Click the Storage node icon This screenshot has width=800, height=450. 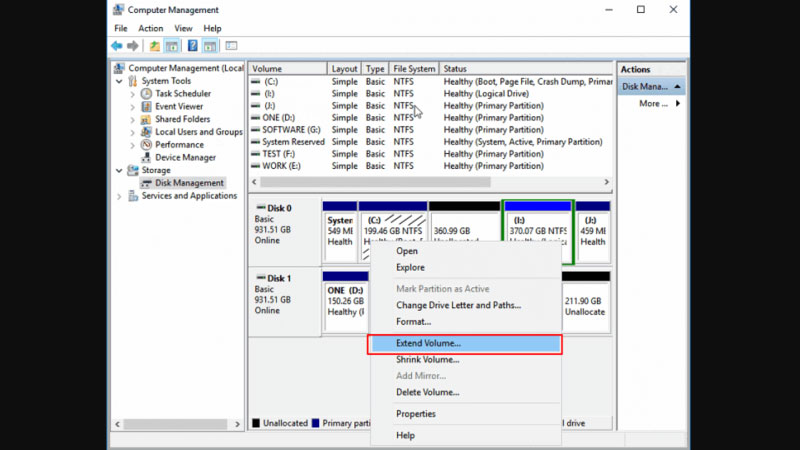pos(133,170)
